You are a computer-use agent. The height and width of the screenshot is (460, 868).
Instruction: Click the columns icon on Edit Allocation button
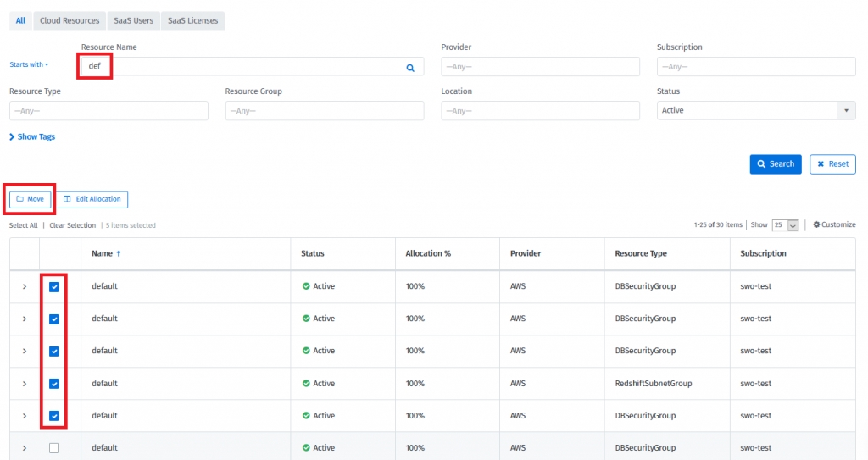tap(67, 199)
